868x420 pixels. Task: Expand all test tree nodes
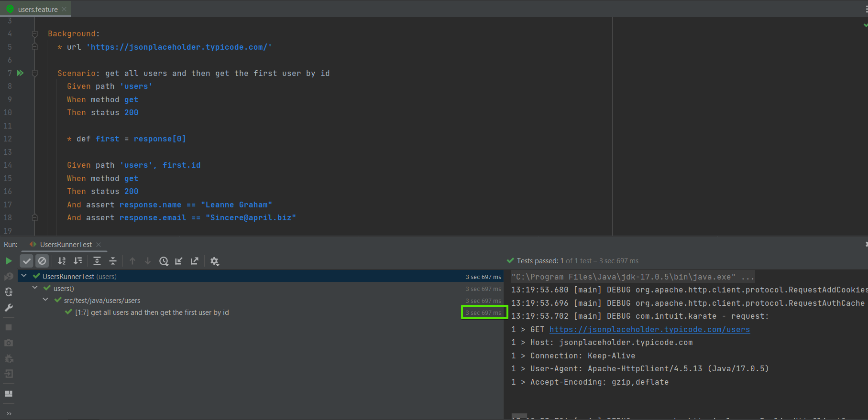[x=97, y=261]
